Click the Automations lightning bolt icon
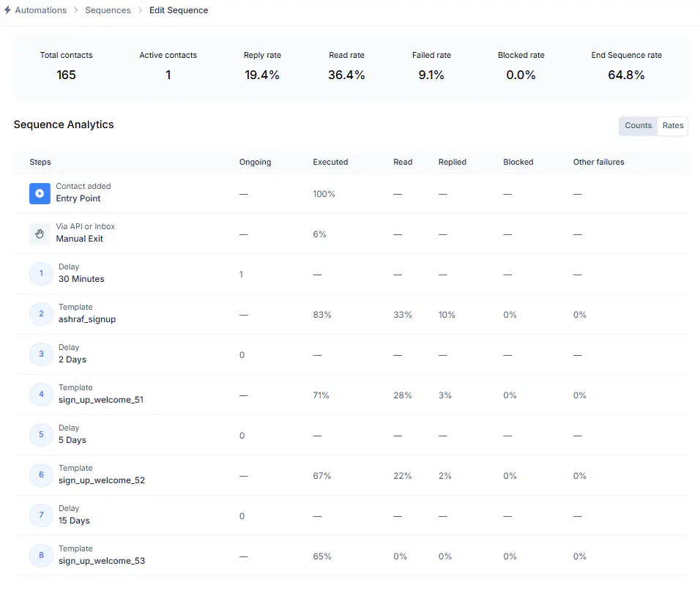700x596 pixels. [x=8, y=10]
